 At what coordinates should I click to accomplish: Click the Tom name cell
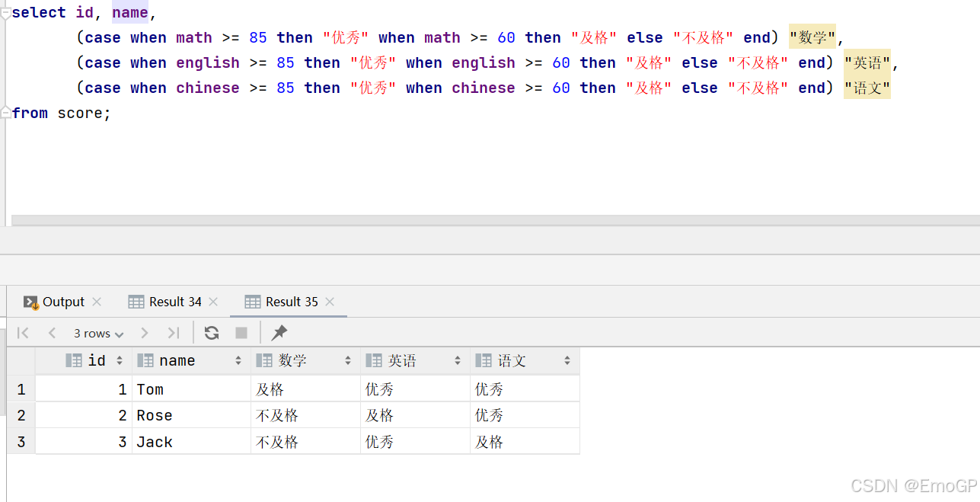pos(192,389)
